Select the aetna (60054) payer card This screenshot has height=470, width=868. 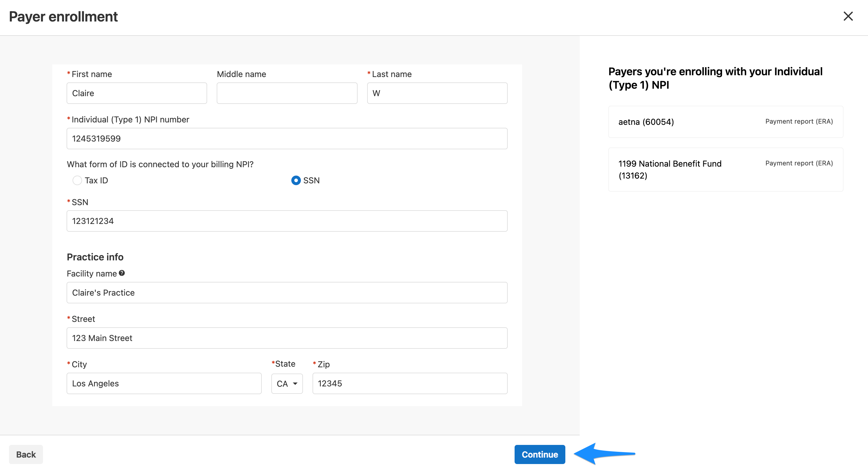(x=725, y=122)
